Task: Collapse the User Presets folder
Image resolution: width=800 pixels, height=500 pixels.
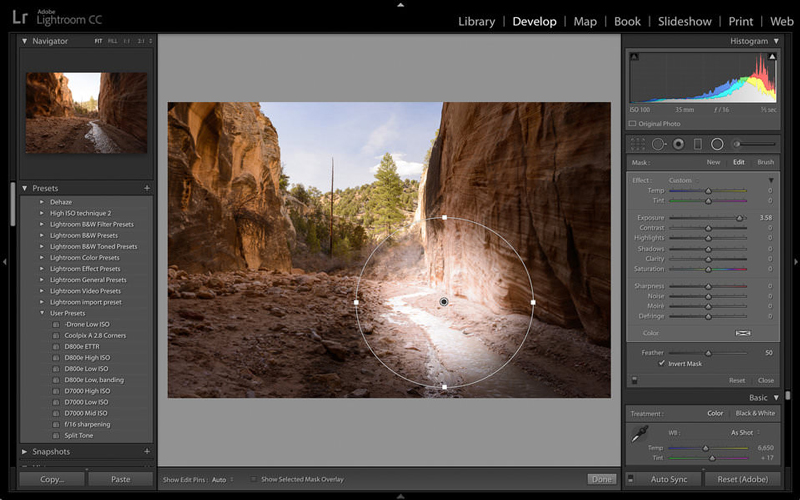Action: (x=42, y=313)
